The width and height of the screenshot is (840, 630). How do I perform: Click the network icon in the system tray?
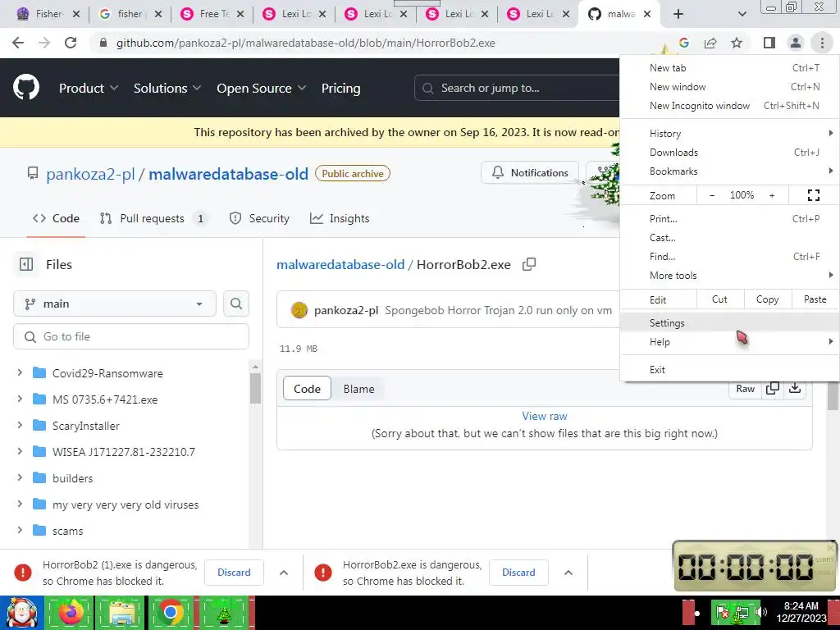742,612
